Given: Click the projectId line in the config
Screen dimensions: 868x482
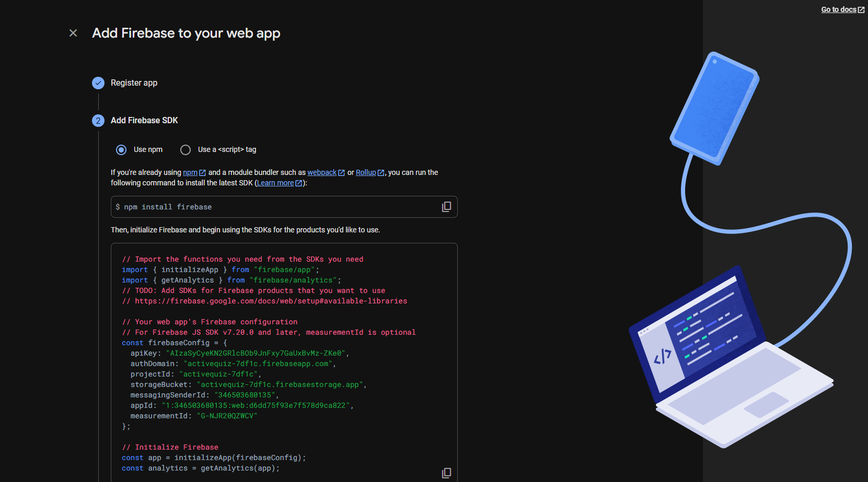Looking at the screenshot, I should [195, 374].
